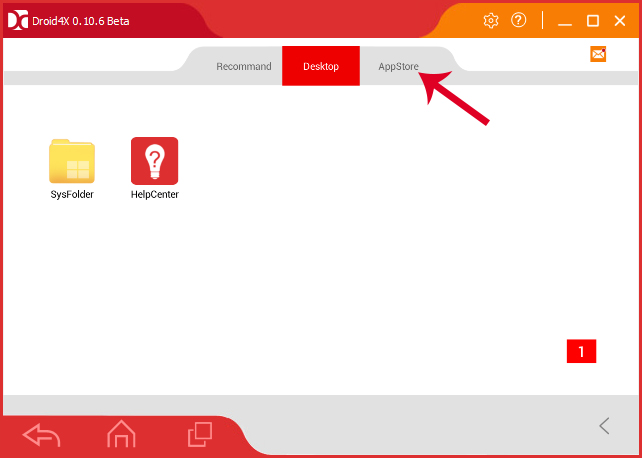The width and height of the screenshot is (642, 458).
Task: Open settings via the gear icon
Action: 491,20
